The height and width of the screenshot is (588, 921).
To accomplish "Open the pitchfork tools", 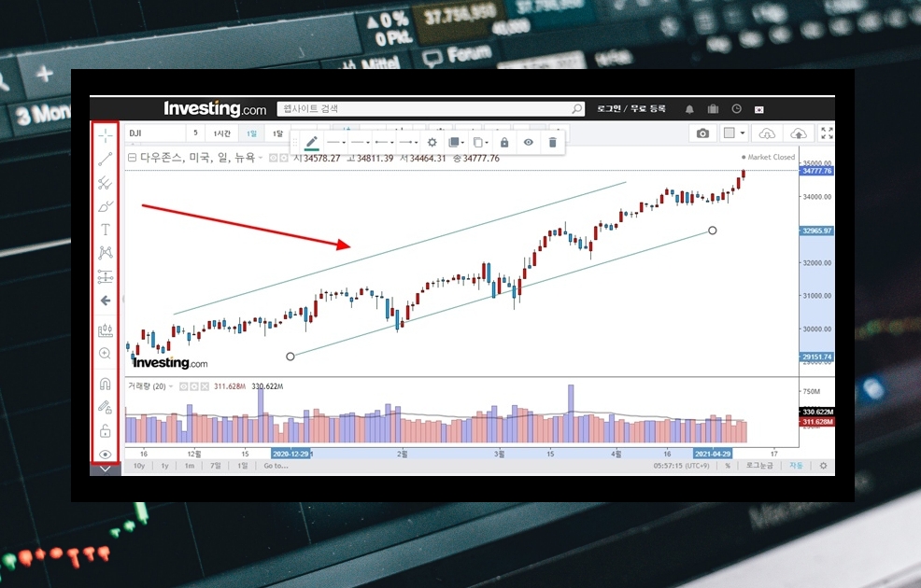I will point(106,183).
